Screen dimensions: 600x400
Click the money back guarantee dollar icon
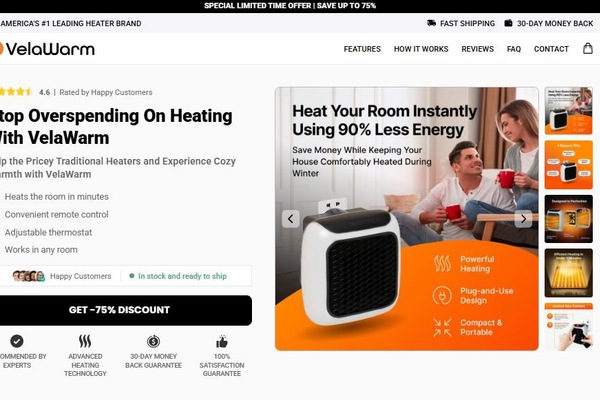click(153, 341)
